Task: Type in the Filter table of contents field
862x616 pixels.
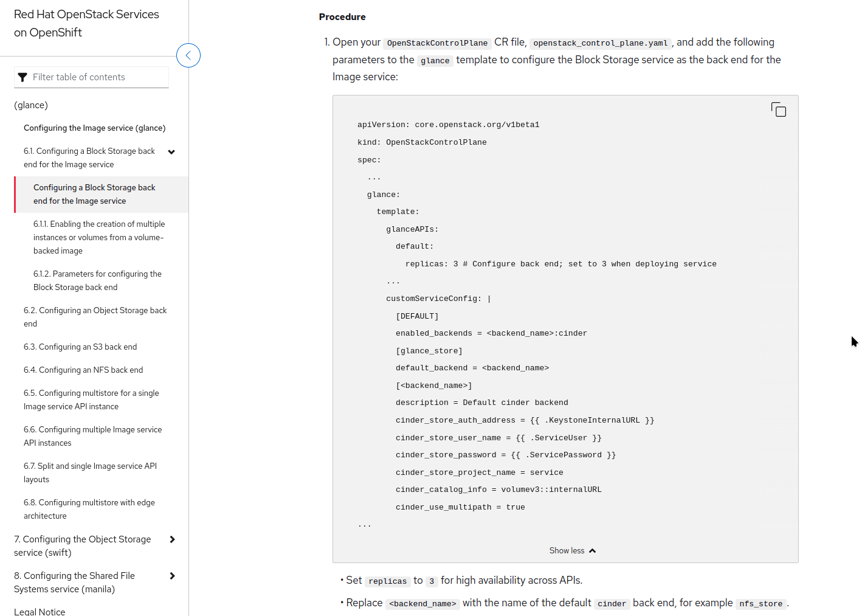Action: click(x=97, y=77)
